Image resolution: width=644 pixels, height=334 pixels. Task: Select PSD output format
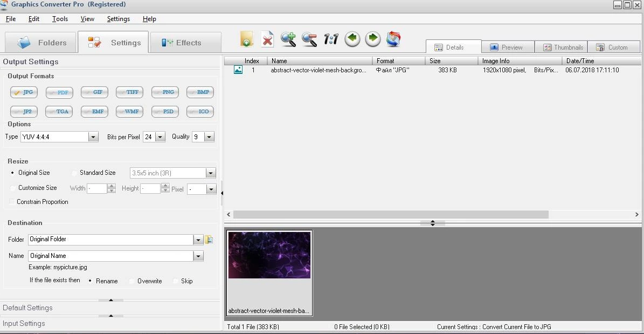pyautogui.click(x=165, y=112)
